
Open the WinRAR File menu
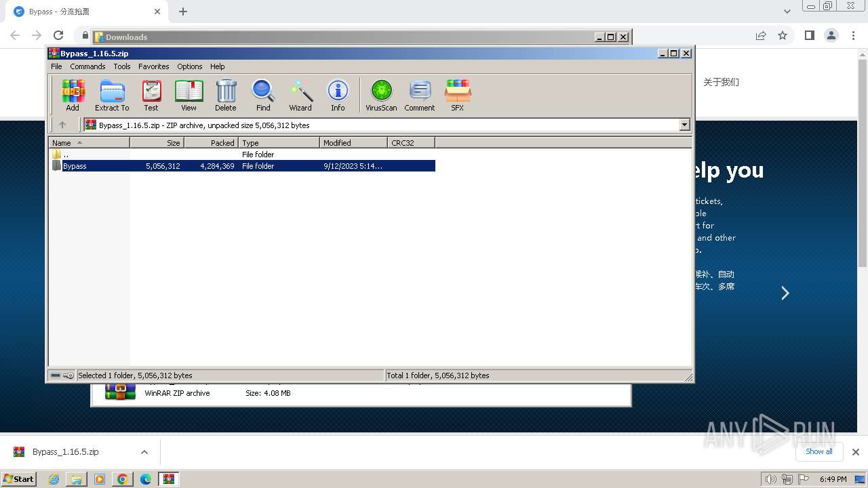point(56,66)
